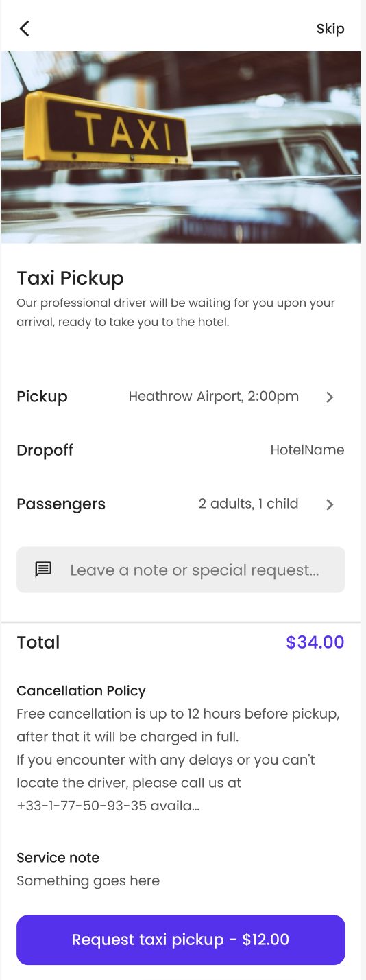Expand Passengers options with chevron arrow
The width and height of the screenshot is (366, 980).
click(x=330, y=504)
